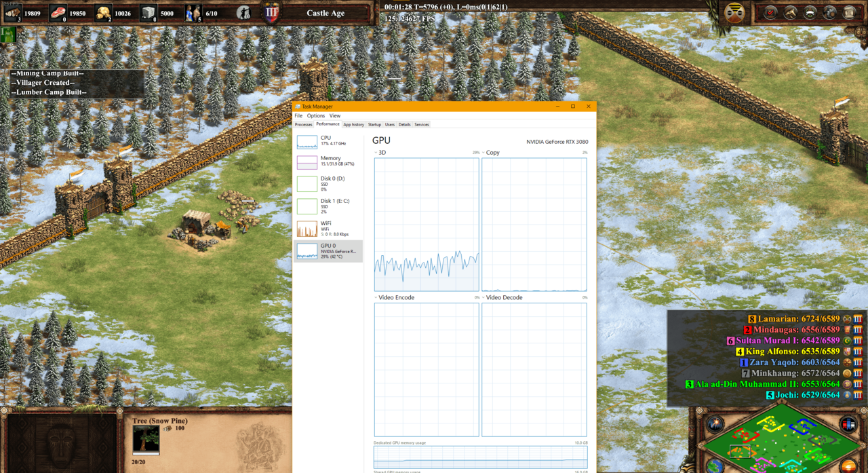
Task: Click player Ala ad-Din Muhammad II in scoreboard
Action: 763,384
